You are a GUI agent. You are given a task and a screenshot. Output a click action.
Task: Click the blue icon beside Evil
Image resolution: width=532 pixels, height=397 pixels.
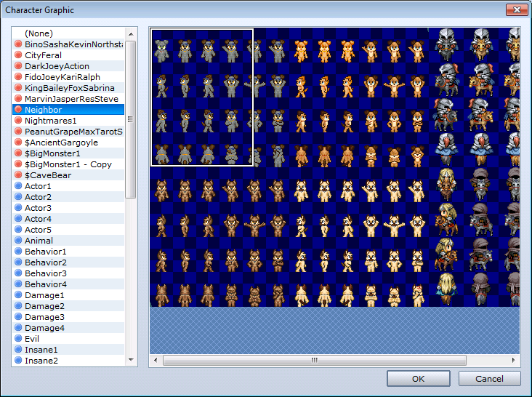[18, 339]
